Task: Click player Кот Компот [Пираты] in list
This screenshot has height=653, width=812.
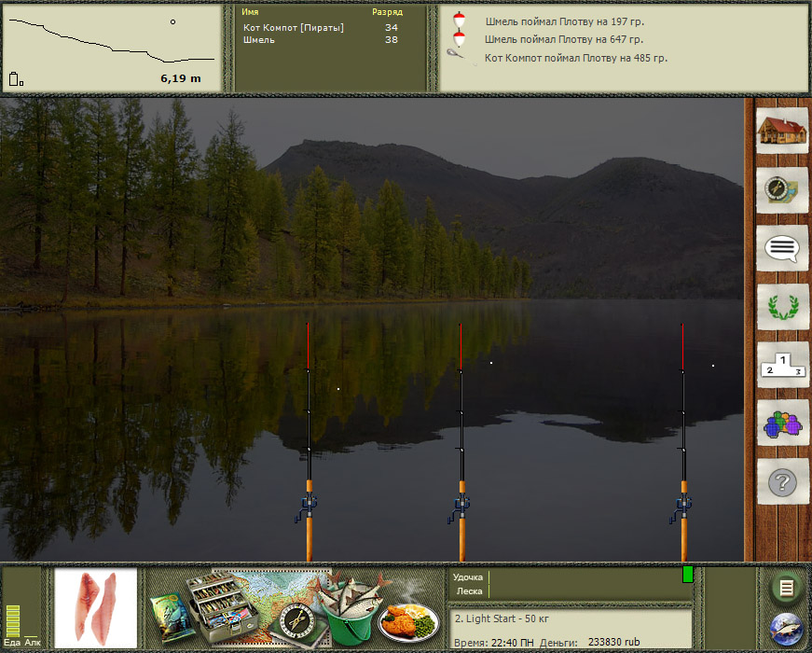Action: click(294, 28)
